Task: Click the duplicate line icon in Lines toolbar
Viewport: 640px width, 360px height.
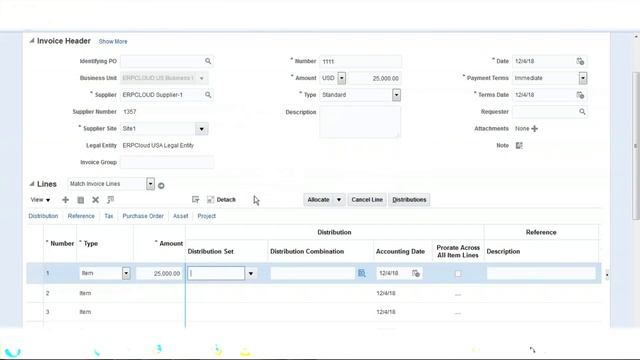Action: point(80,200)
